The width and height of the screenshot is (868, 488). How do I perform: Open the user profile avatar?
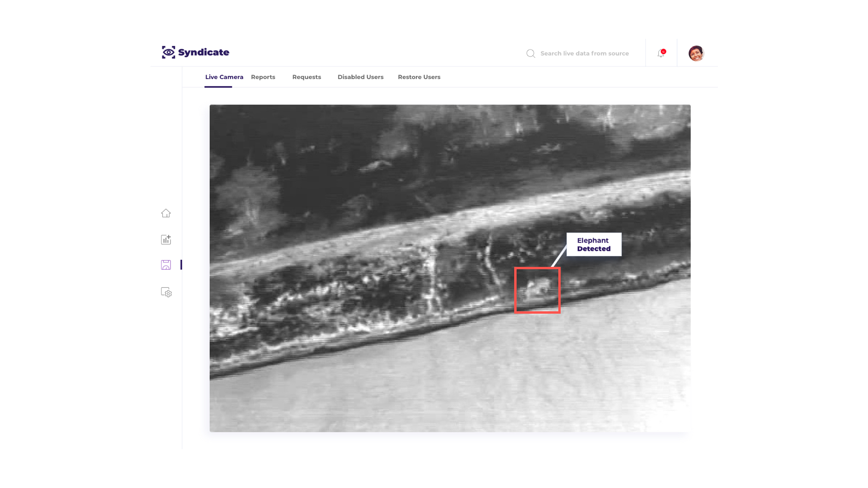(696, 53)
